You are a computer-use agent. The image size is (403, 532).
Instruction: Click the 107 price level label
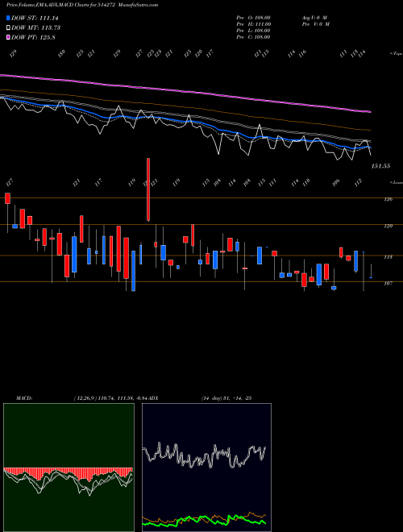[x=388, y=283]
